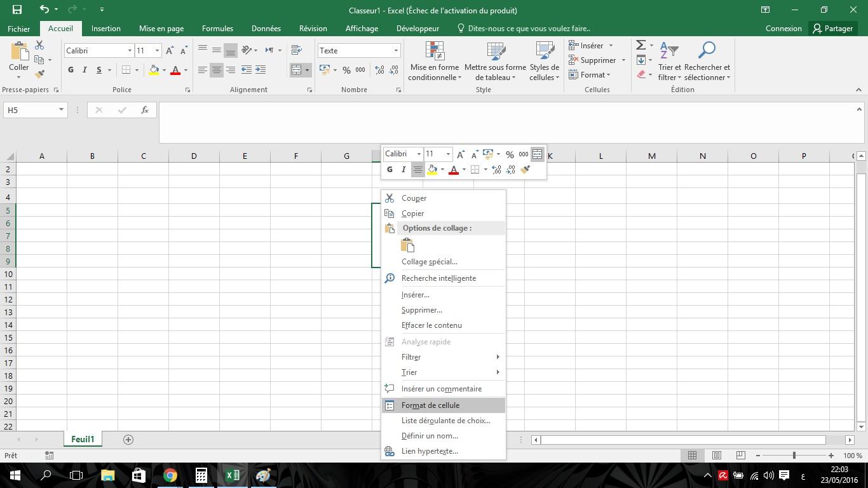Click the Connexion sign-in link

(783, 29)
